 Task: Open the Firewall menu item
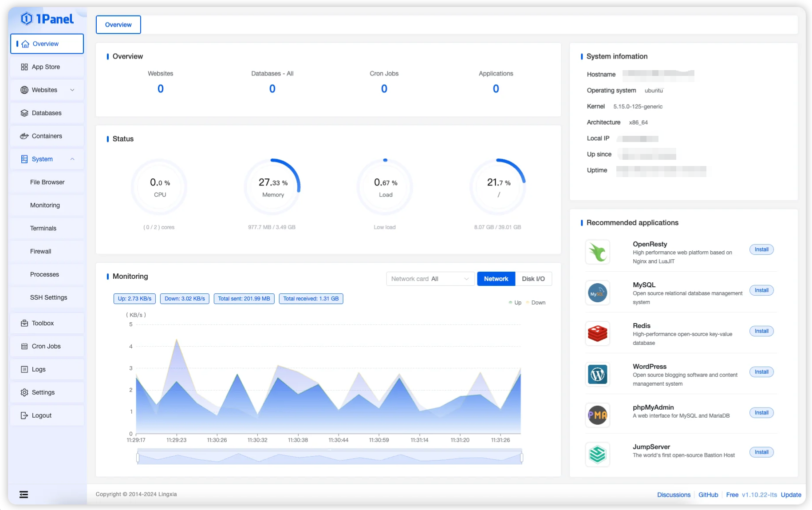pyautogui.click(x=41, y=252)
